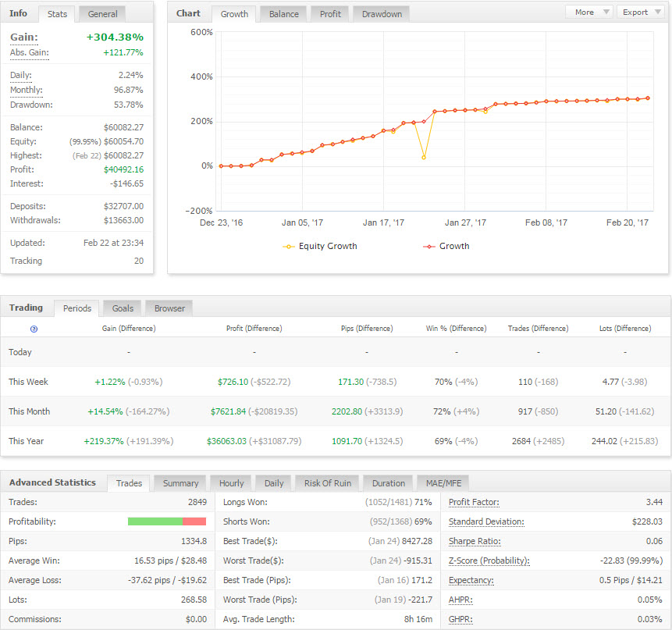Open the Duration statistics tab
Screen dimensions: 672x630
coord(388,483)
